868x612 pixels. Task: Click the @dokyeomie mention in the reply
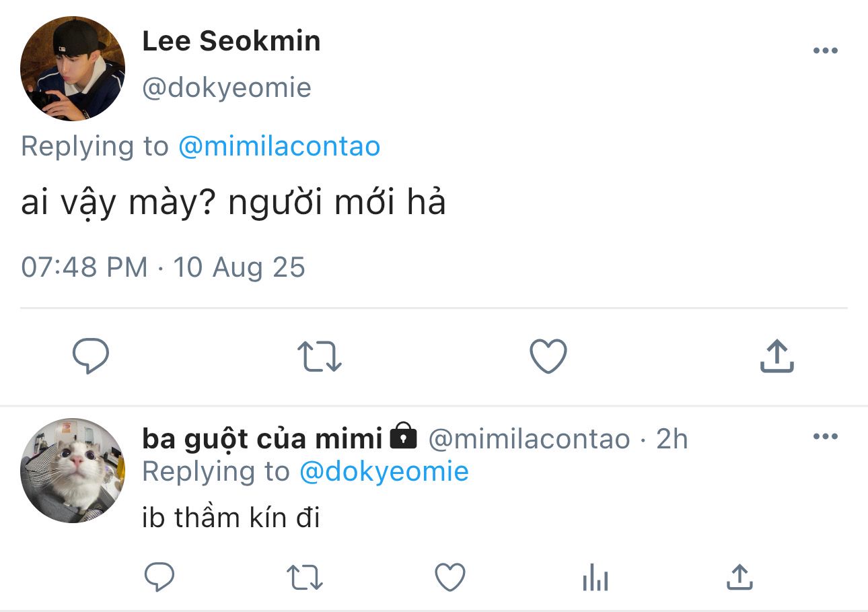384,471
